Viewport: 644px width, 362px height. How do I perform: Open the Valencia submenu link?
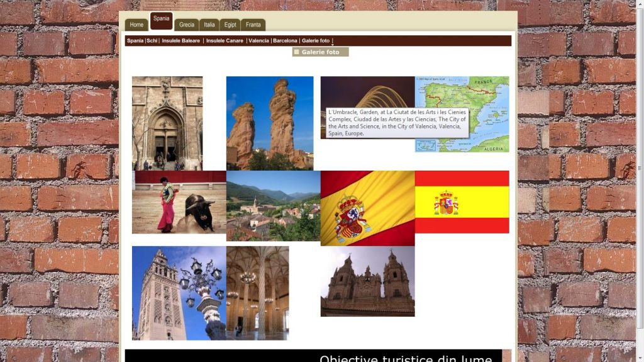point(258,41)
